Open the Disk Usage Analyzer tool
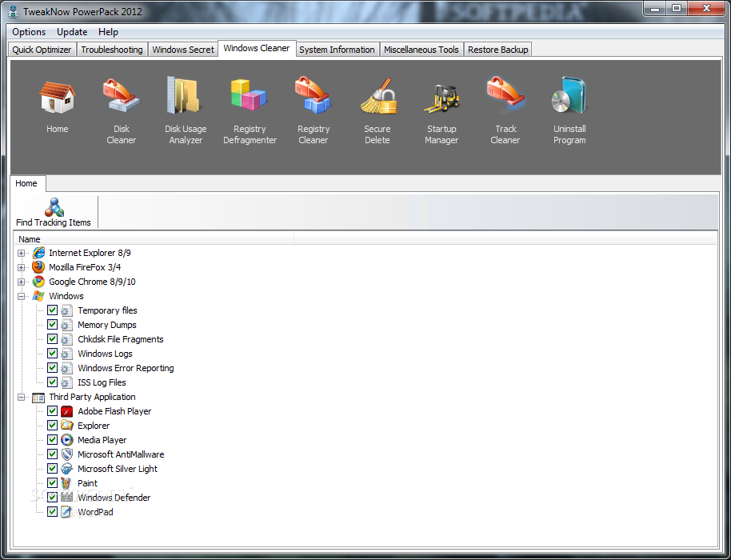Image resolution: width=731 pixels, height=560 pixels. (x=185, y=95)
